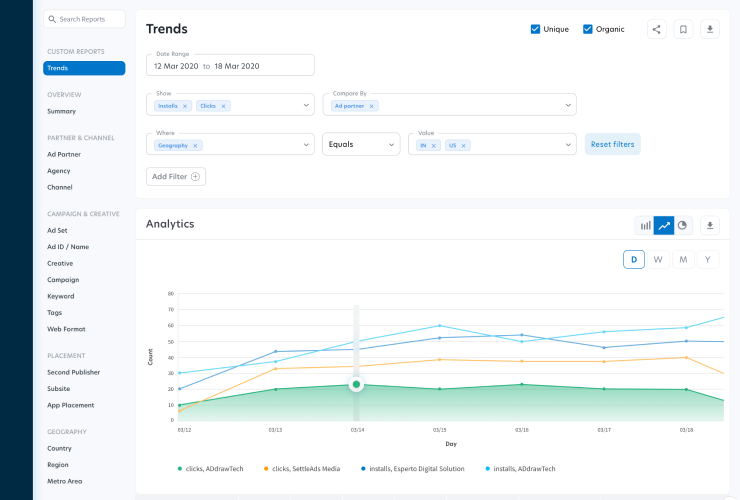Remove the US value tag
The image size is (740, 500).
point(463,146)
